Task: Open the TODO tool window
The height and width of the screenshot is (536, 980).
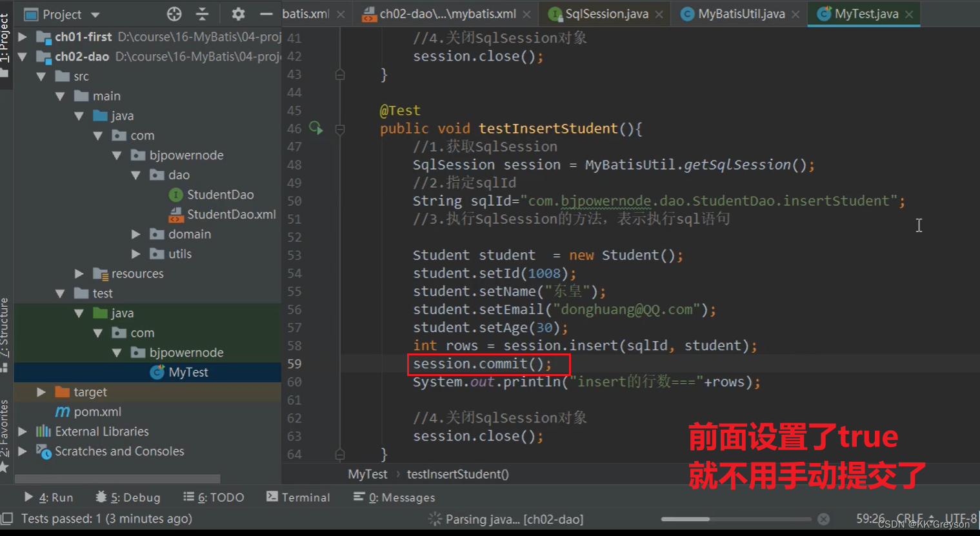Action: coord(214,497)
